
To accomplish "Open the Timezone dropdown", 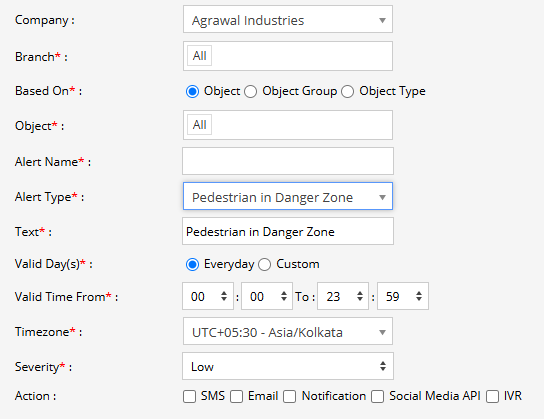I will tap(288, 331).
